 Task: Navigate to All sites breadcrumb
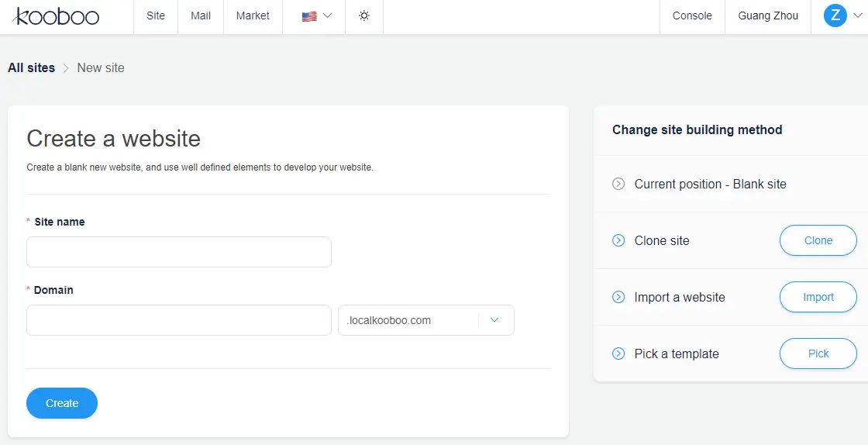[x=32, y=68]
